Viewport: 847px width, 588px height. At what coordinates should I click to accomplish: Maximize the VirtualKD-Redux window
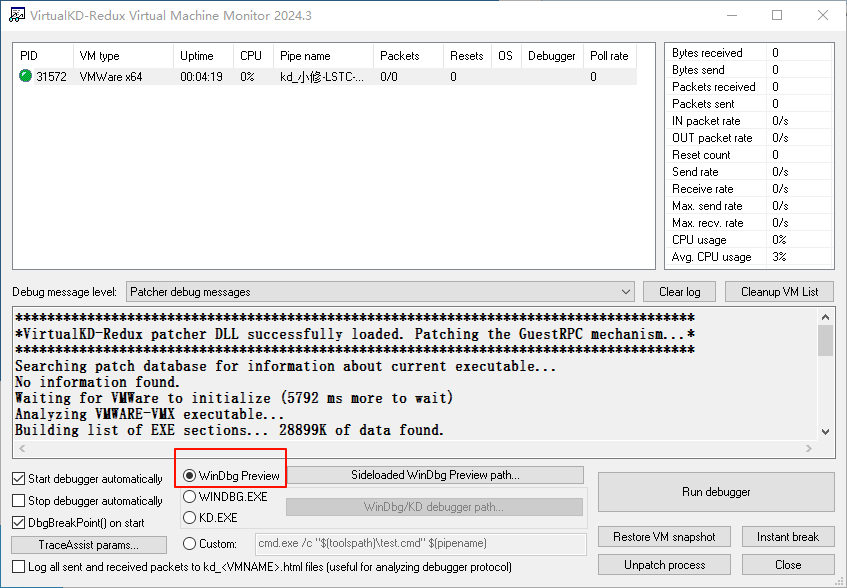coord(777,15)
